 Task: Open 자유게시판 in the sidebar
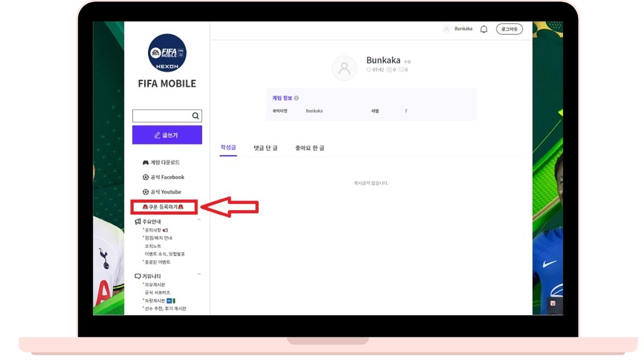[x=155, y=285]
